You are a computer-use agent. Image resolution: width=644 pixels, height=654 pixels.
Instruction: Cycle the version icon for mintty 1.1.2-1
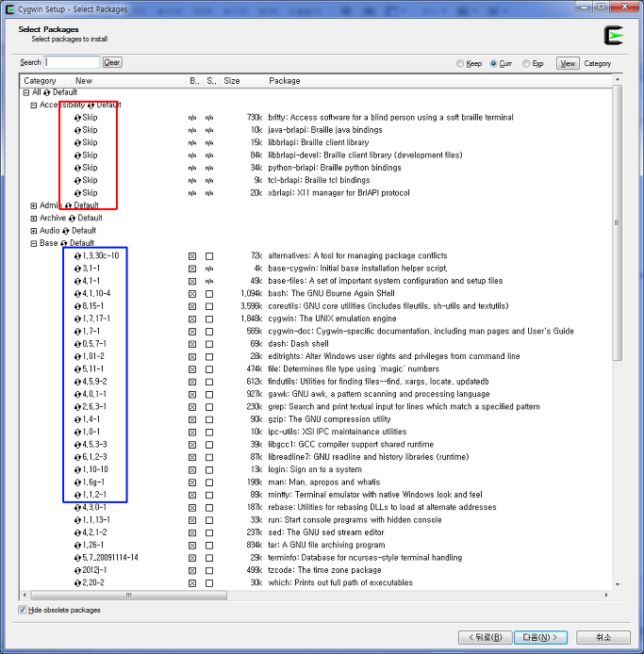[x=77, y=495]
